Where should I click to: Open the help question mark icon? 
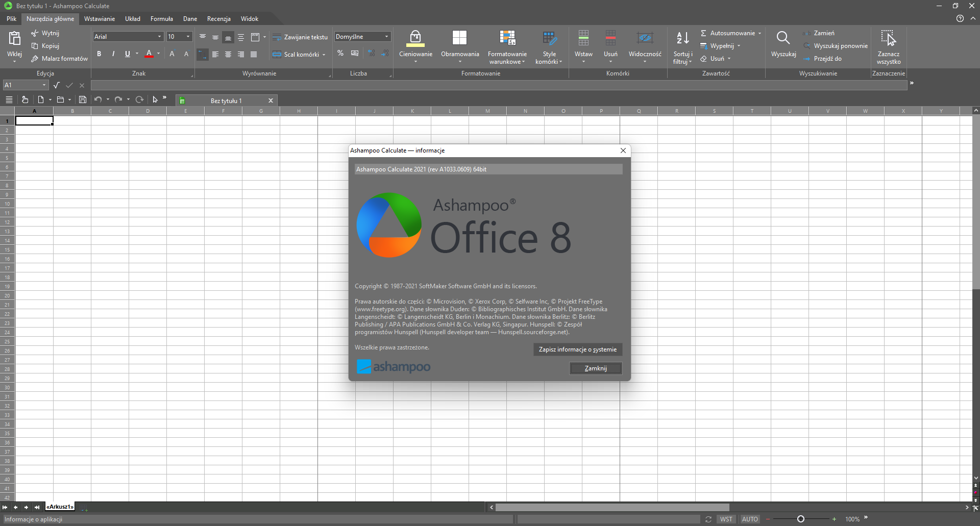[960, 18]
